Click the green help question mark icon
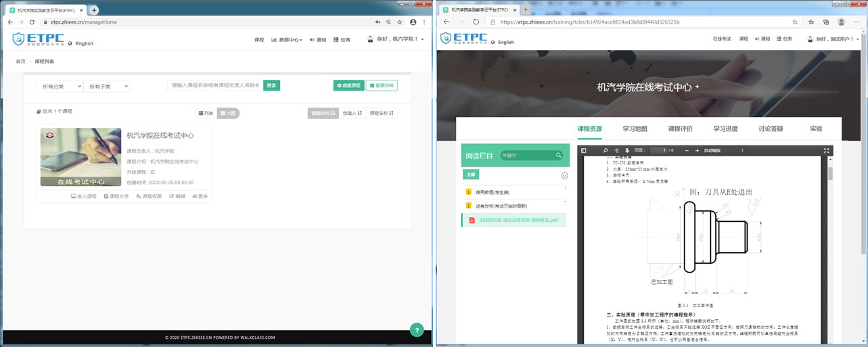 (x=417, y=329)
